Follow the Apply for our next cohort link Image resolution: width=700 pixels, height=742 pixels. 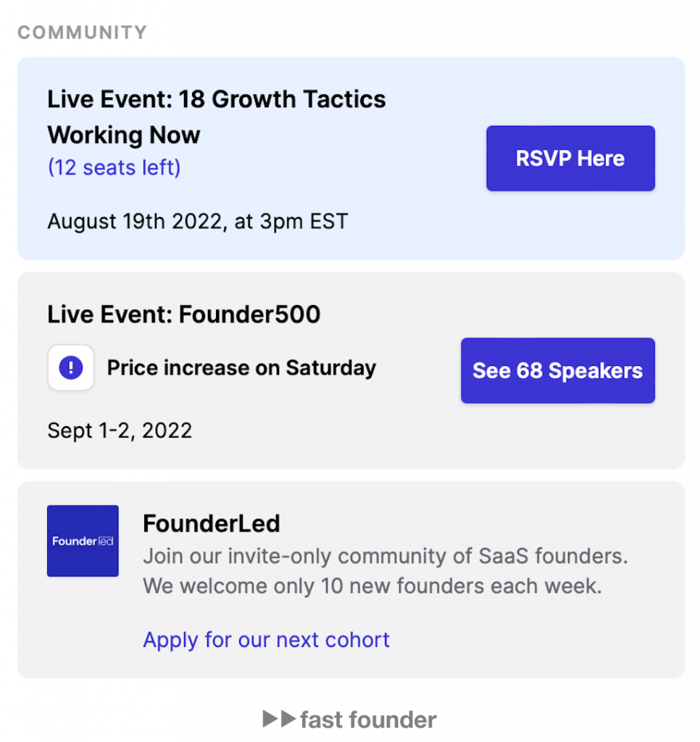coord(266,640)
